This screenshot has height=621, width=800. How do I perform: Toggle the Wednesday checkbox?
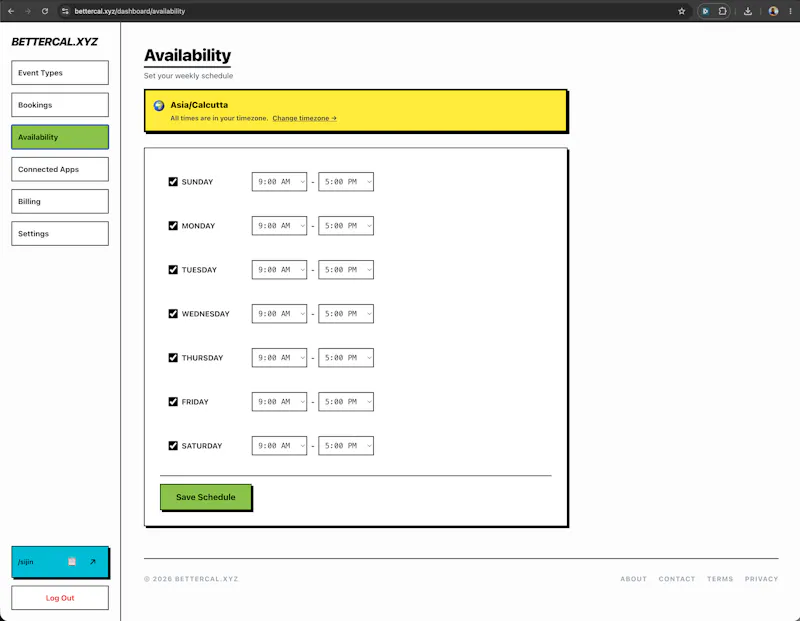pyautogui.click(x=173, y=313)
